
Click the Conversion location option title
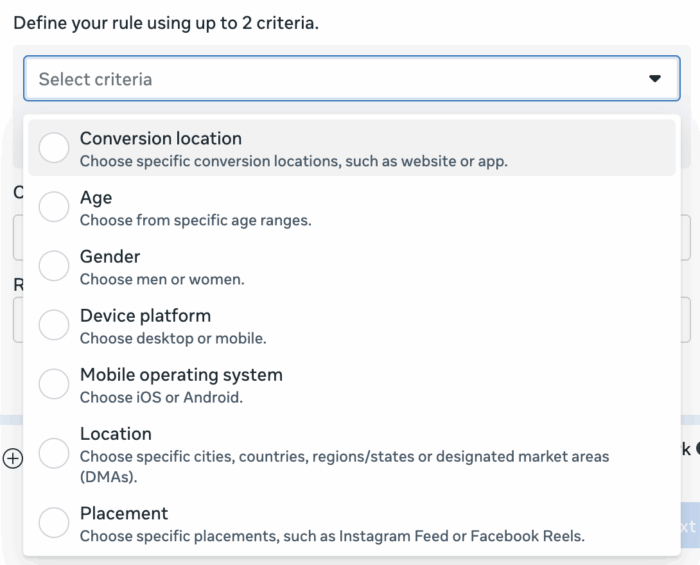click(x=160, y=139)
